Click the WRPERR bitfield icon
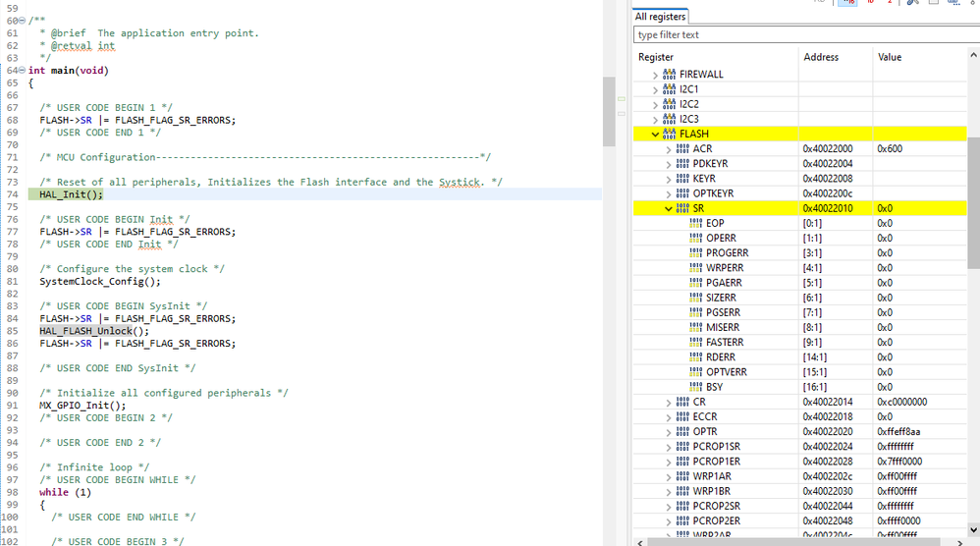 pyautogui.click(x=695, y=268)
